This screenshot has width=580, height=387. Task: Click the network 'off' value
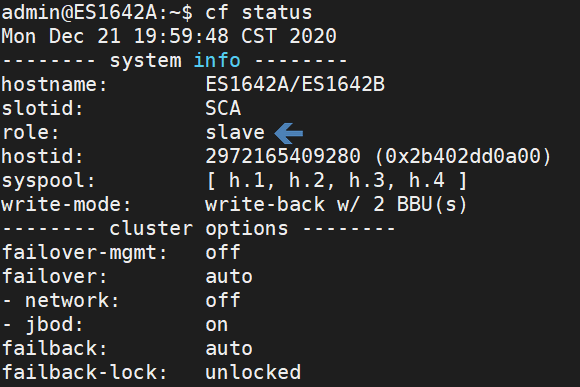(x=223, y=300)
